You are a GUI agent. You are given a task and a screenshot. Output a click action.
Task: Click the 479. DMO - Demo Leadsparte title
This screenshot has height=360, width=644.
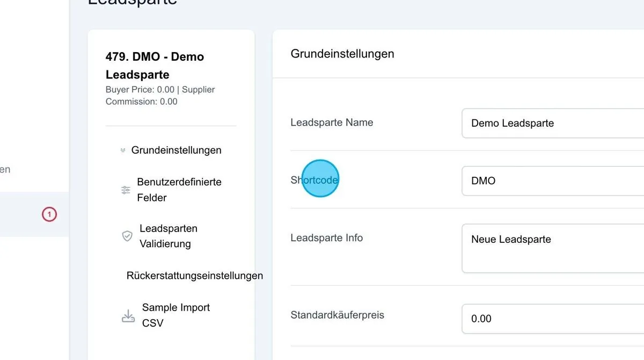tap(155, 66)
